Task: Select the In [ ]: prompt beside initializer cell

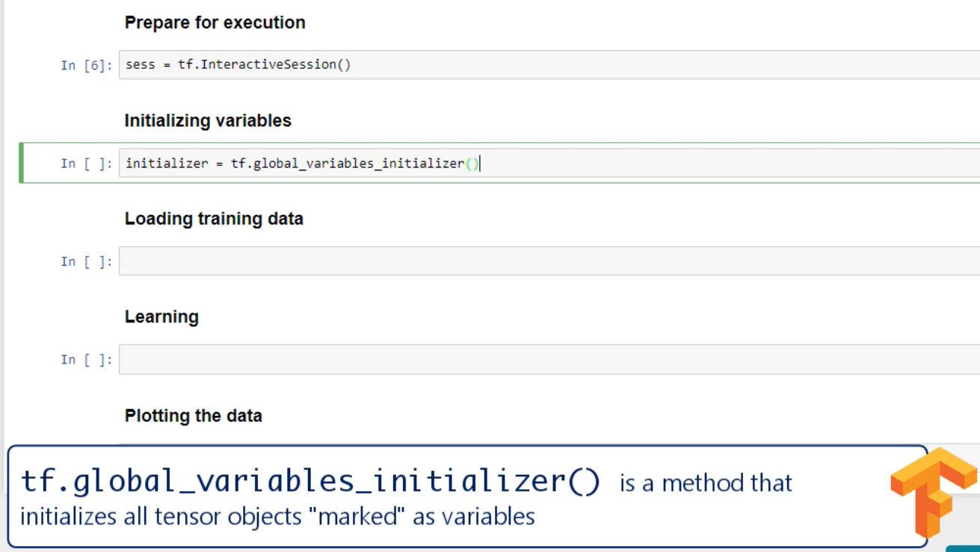Action: tap(86, 164)
